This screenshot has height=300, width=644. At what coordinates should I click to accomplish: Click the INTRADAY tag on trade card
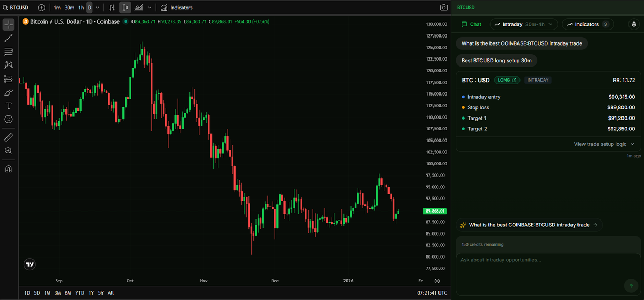538,80
